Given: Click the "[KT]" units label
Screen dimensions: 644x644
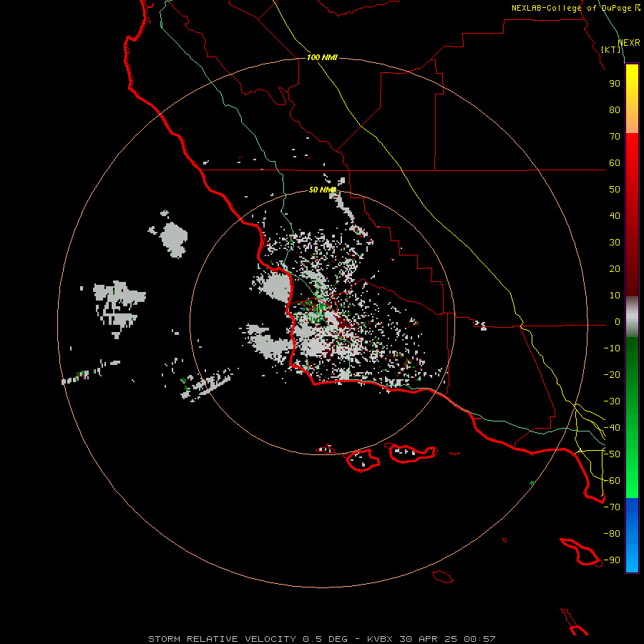Looking at the screenshot, I should 611,49.
